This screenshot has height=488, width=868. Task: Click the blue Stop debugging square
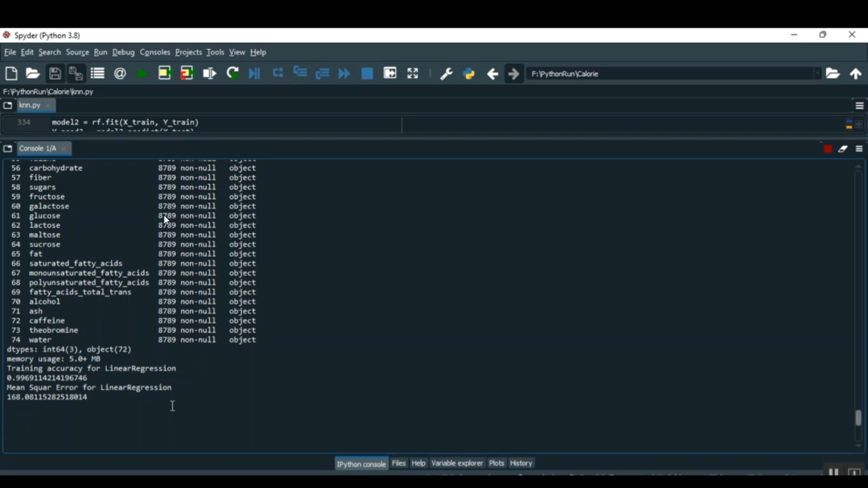coord(367,73)
